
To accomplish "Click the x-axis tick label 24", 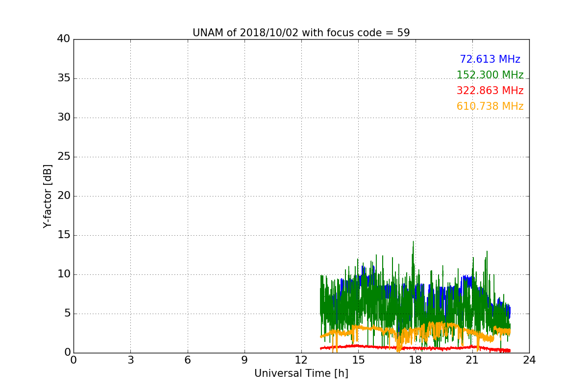I will click(529, 360).
